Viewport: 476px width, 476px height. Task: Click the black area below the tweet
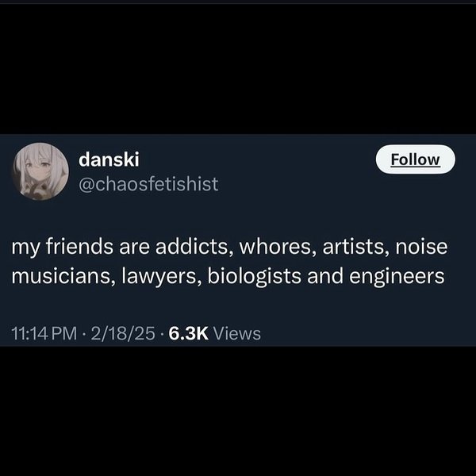[238, 411]
